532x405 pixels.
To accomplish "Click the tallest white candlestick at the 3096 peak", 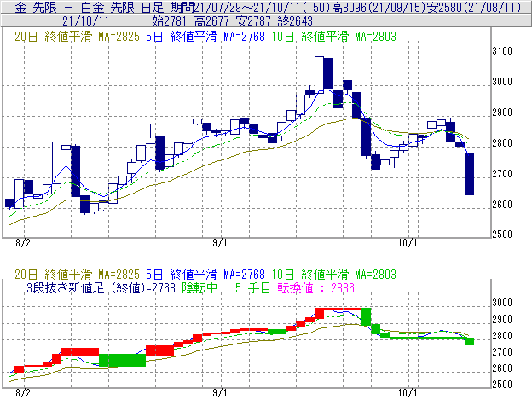I will 319,74.
